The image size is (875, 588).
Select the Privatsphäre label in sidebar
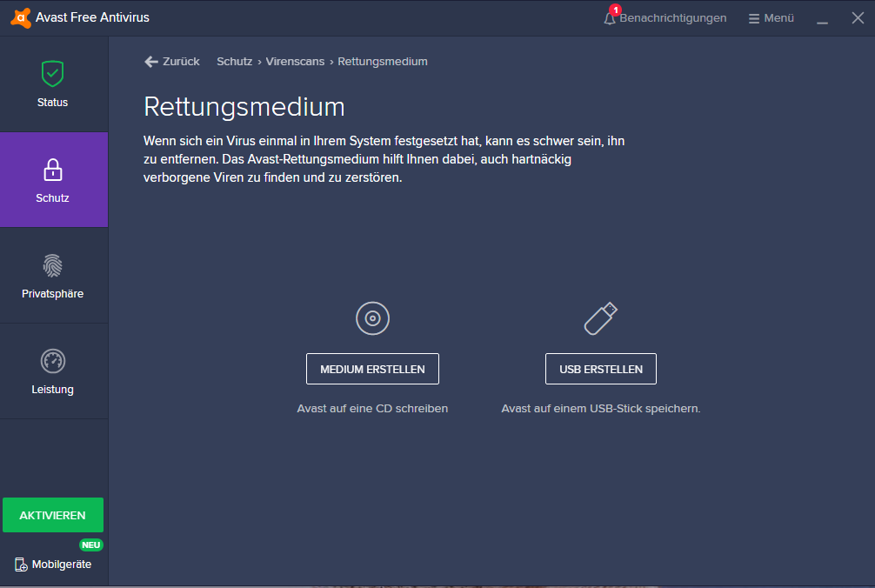(x=52, y=293)
